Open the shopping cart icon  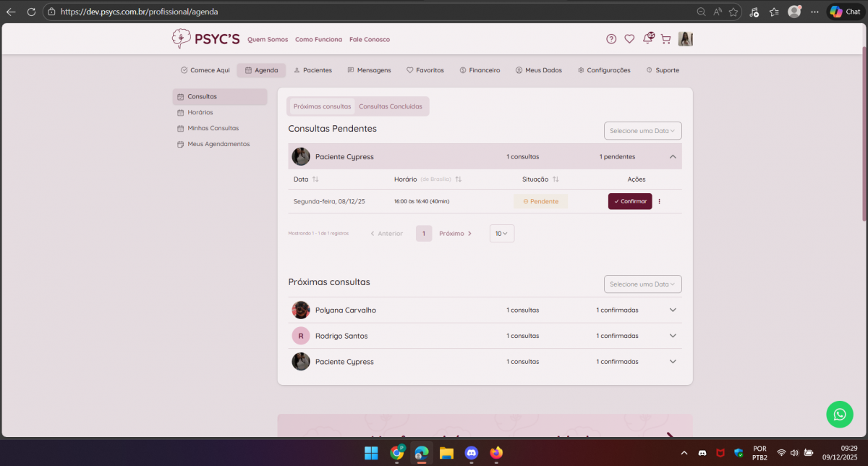tap(665, 39)
